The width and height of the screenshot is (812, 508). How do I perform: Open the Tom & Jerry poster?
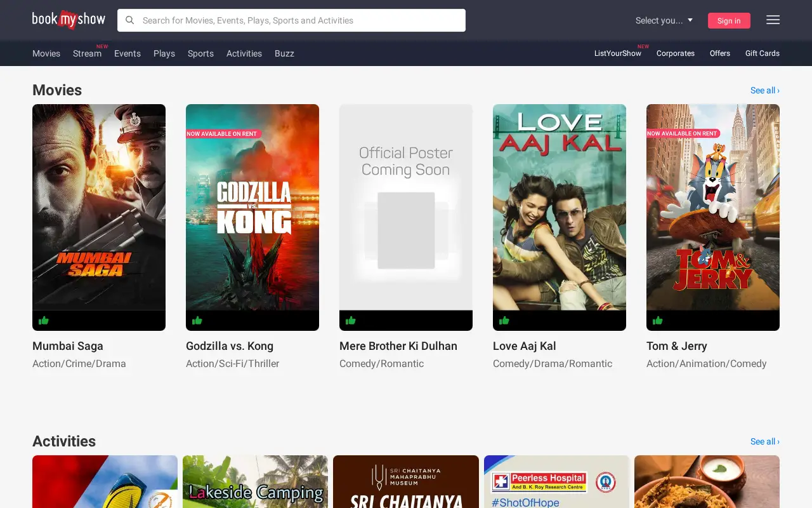(x=713, y=217)
